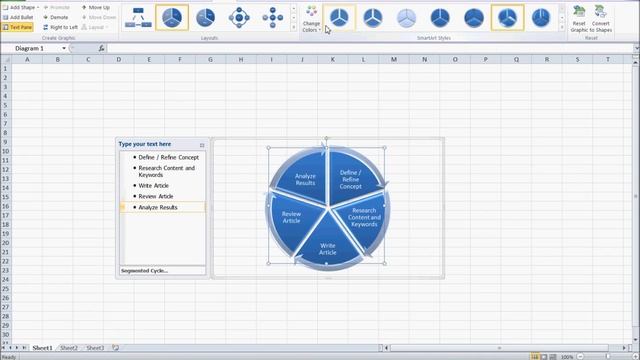Apply the pale light-blue SmartArt style
This screenshot has width=640, height=360.
[407, 18]
